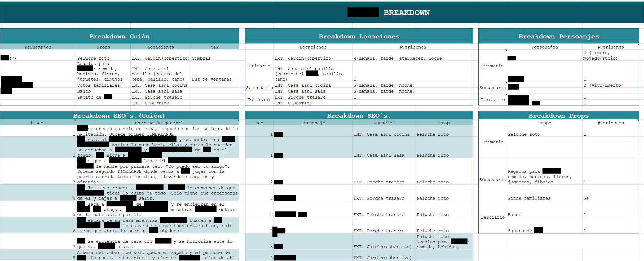Select the Breakdown Locaciones section header

(x=359, y=37)
